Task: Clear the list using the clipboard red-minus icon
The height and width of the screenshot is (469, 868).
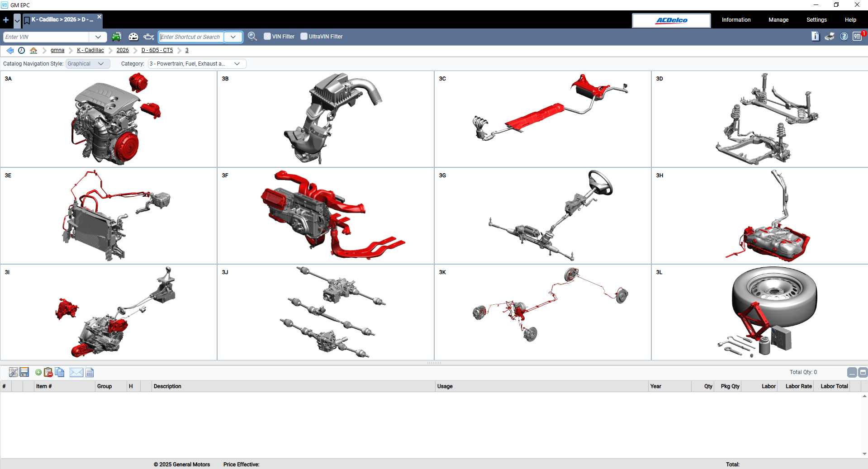Action: [x=48, y=372]
